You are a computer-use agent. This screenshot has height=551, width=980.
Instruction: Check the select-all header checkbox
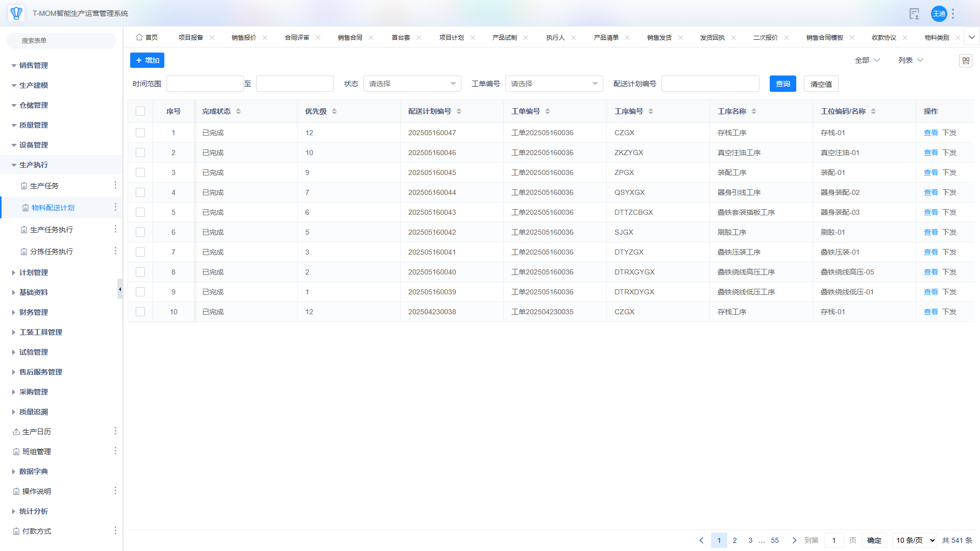[x=140, y=111]
